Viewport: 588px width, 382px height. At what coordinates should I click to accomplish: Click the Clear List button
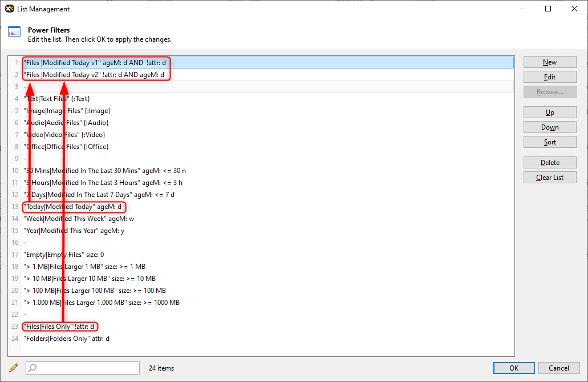pyautogui.click(x=550, y=178)
